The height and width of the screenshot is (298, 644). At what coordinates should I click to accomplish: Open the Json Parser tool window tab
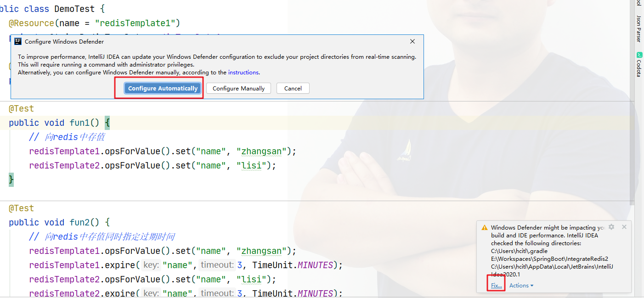click(639, 28)
